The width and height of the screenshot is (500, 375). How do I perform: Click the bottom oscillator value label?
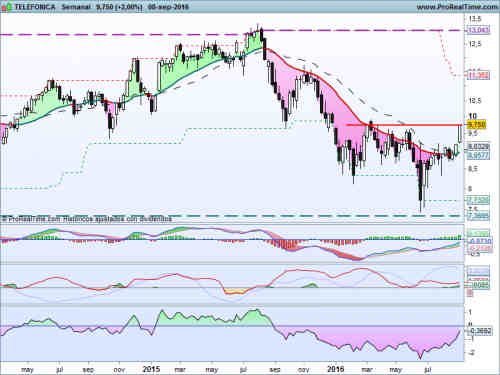480,331
